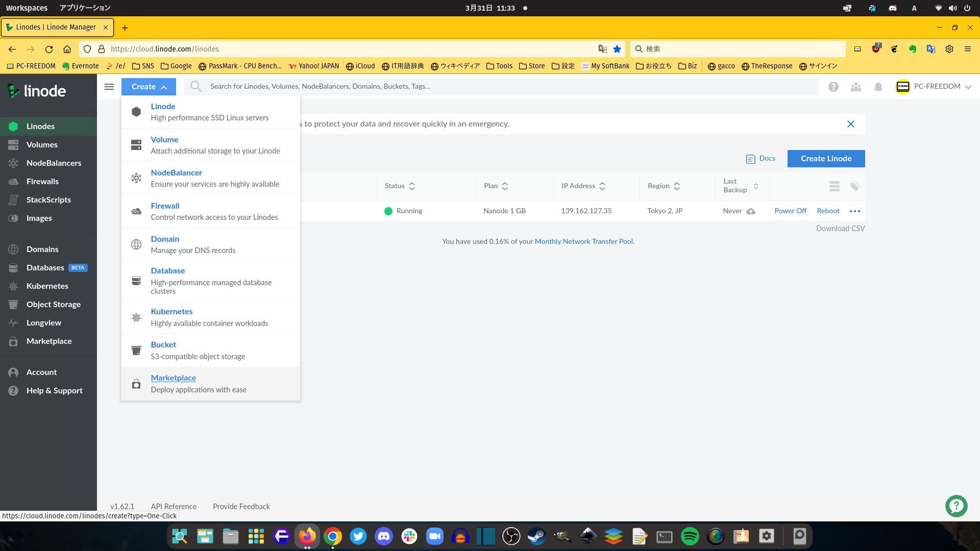The image size is (980, 551).
Task: Click the Create Linode button
Action: pyautogui.click(x=826, y=159)
